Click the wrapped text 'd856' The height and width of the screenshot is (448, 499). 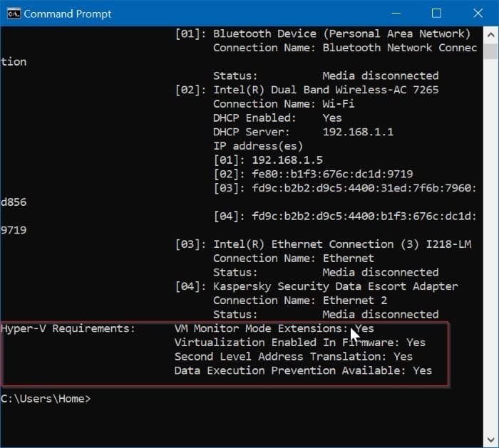(x=14, y=202)
